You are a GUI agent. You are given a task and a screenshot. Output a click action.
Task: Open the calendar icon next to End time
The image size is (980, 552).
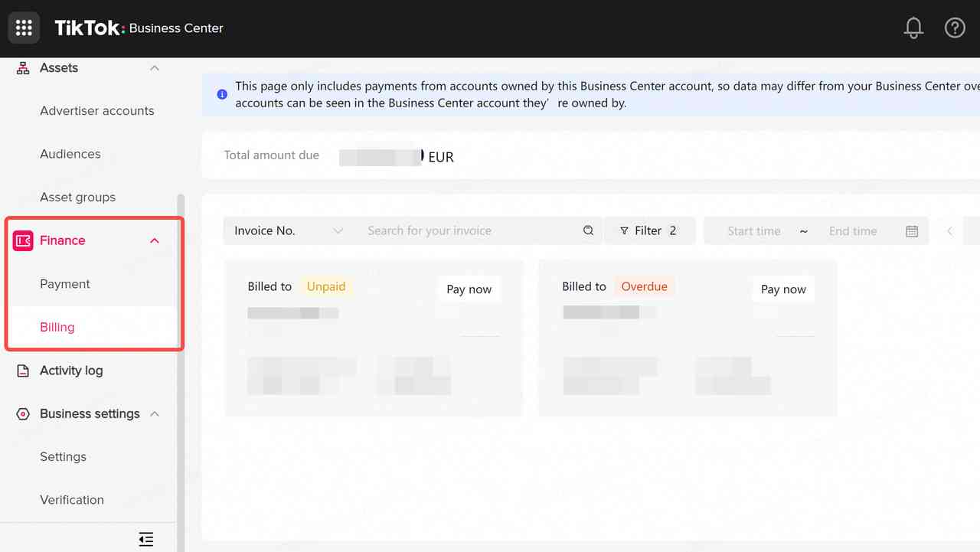(911, 230)
